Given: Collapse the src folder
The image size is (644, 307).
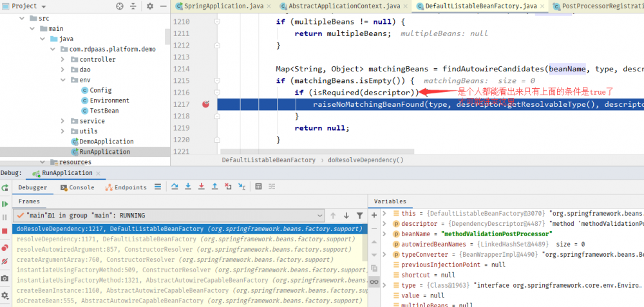Looking at the screenshot, I should coord(22,19).
